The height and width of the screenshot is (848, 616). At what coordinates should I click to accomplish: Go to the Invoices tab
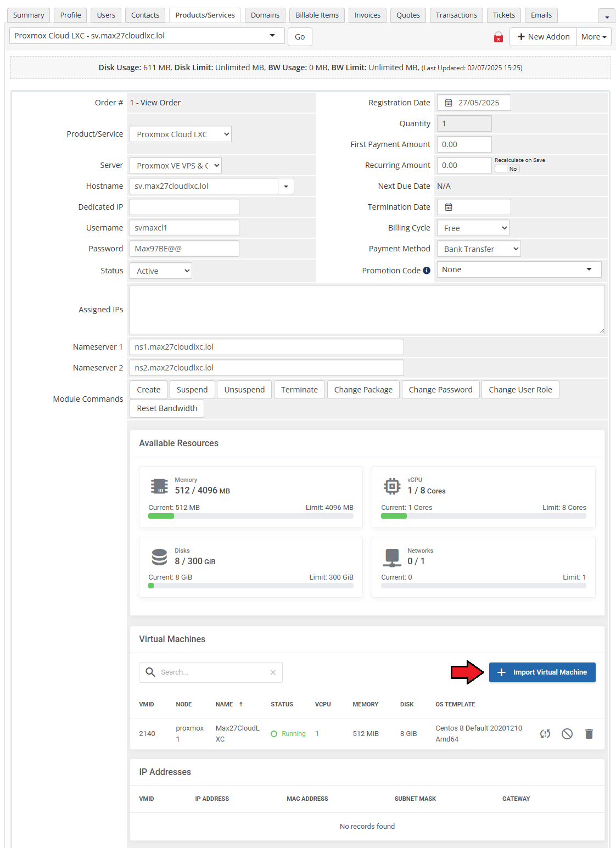point(368,15)
